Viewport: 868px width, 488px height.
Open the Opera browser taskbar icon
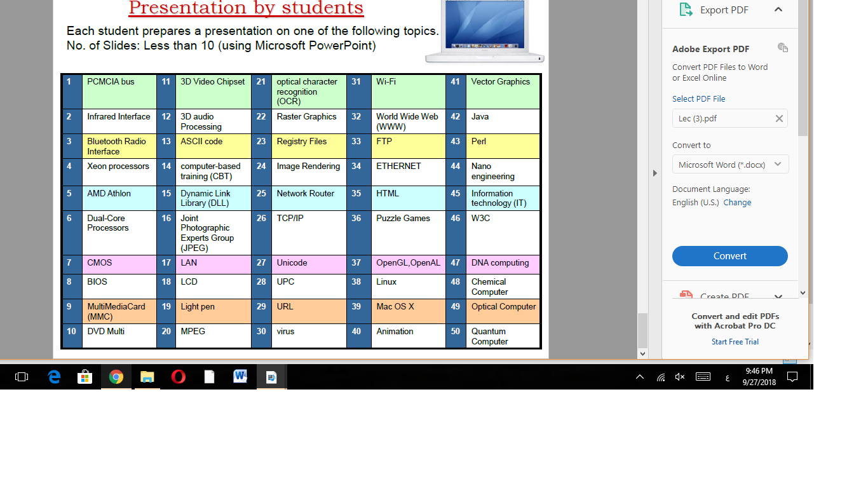click(x=178, y=377)
